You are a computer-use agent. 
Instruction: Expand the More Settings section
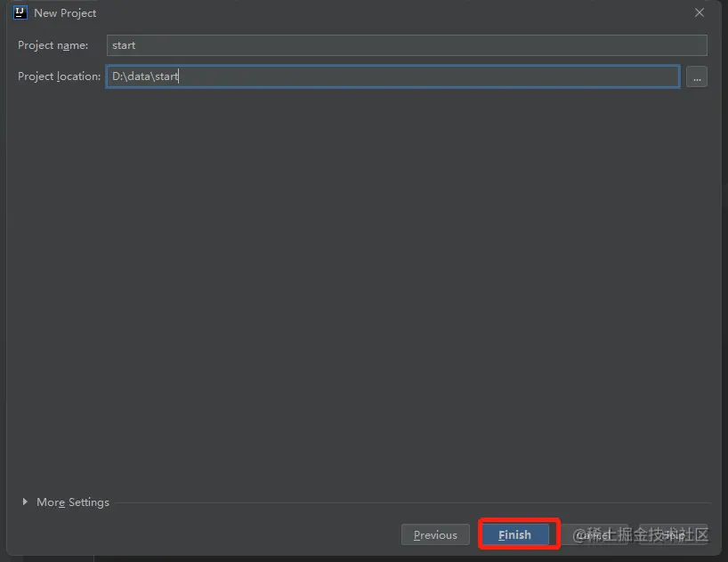click(25, 502)
